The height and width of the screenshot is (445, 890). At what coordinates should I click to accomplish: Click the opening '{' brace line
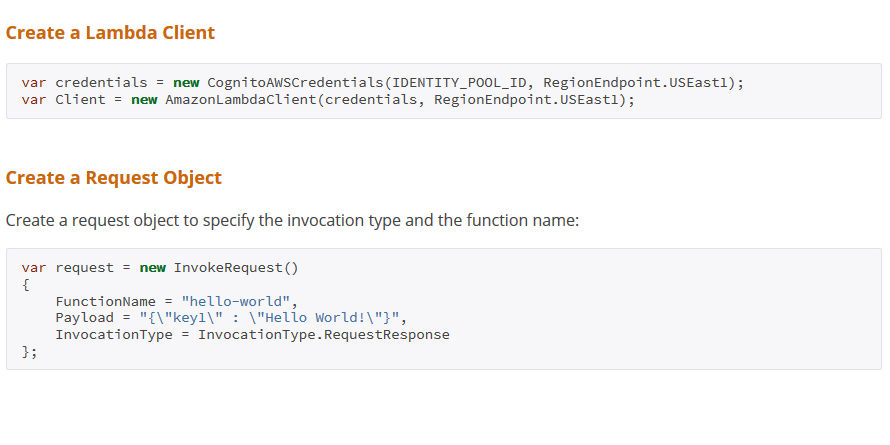coord(26,285)
